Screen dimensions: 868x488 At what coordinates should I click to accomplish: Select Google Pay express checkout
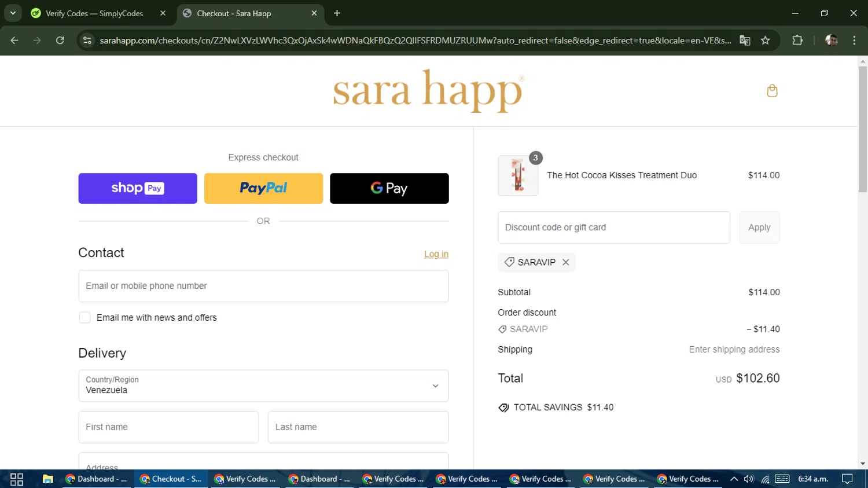[389, 188]
